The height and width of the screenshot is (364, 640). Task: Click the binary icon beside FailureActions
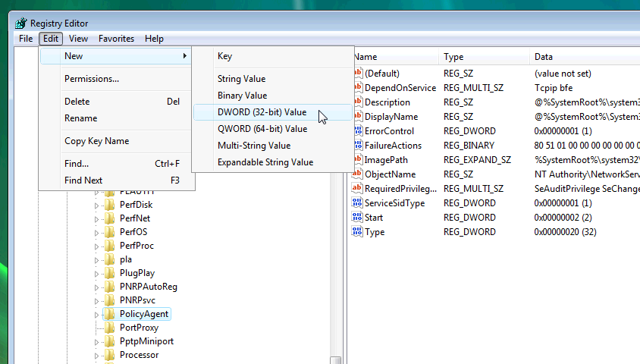(357, 146)
